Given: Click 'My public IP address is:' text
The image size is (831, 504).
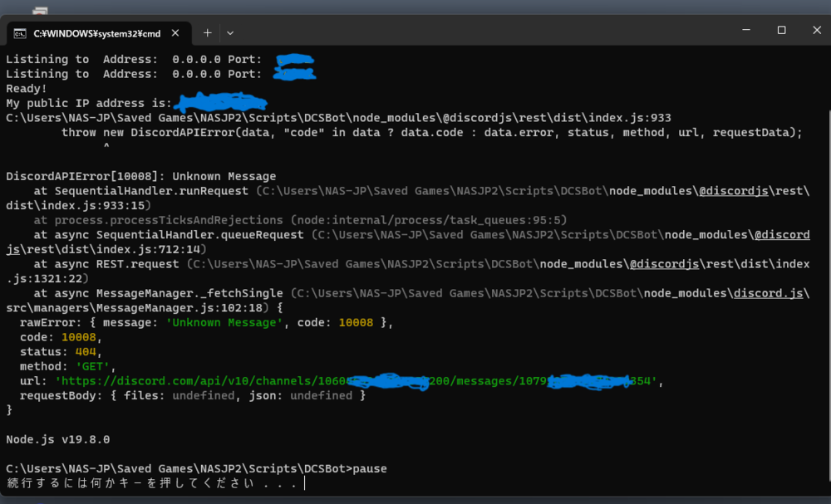Looking at the screenshot, I should [89, 103].
